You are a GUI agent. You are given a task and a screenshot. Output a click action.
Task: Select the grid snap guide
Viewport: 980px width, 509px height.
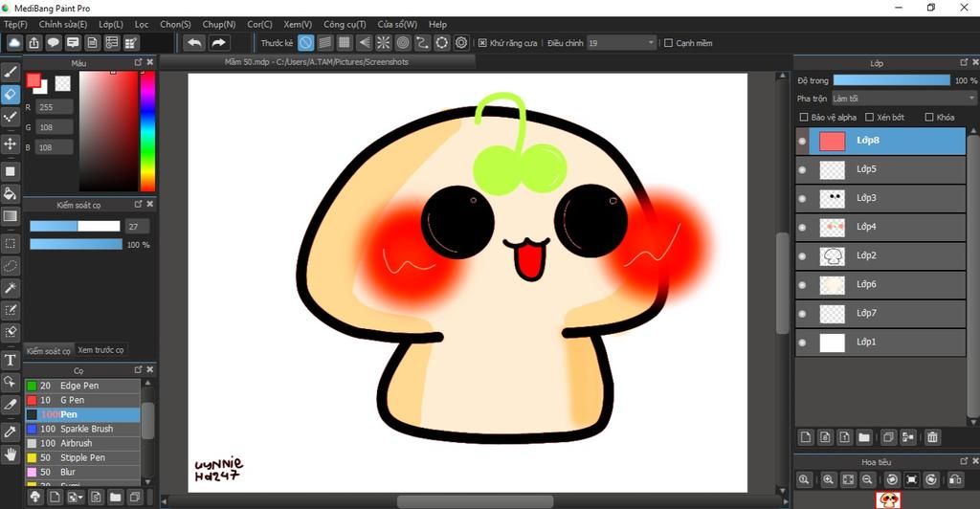coord(345,42)
